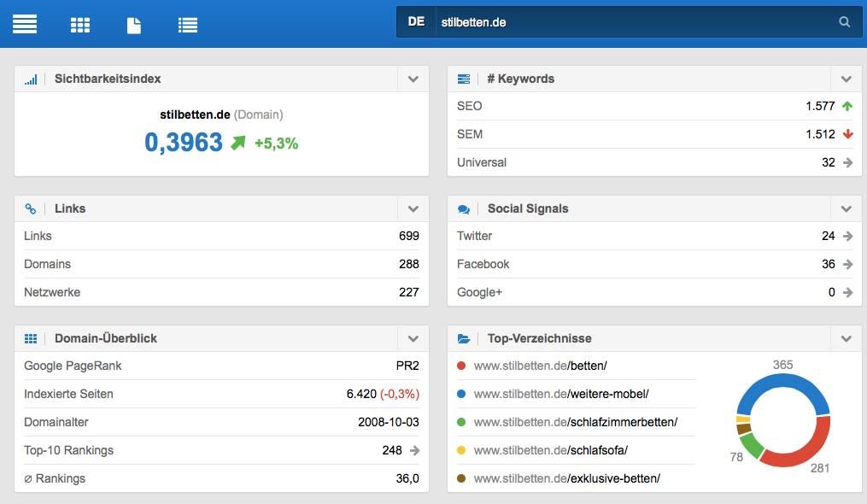Click the Sichtbarkeitsindex value 0,3963
The height and width of the screenshot is (504, 867).
pyautogui.click(x=184, y=143)
